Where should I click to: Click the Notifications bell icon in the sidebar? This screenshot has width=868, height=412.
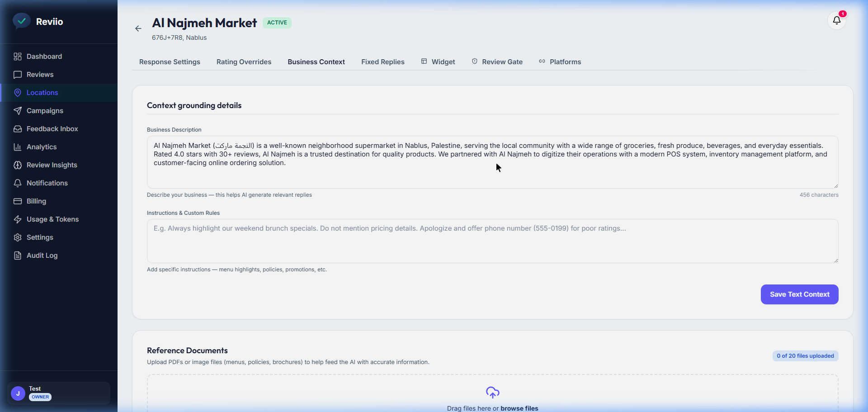click(18, 183)
